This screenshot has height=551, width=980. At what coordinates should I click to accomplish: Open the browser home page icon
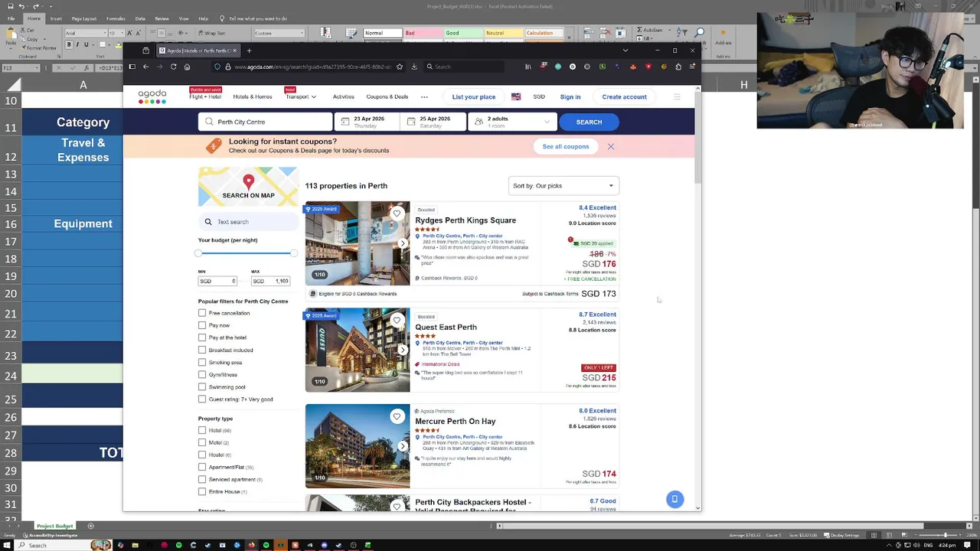(x=187, y=67)
